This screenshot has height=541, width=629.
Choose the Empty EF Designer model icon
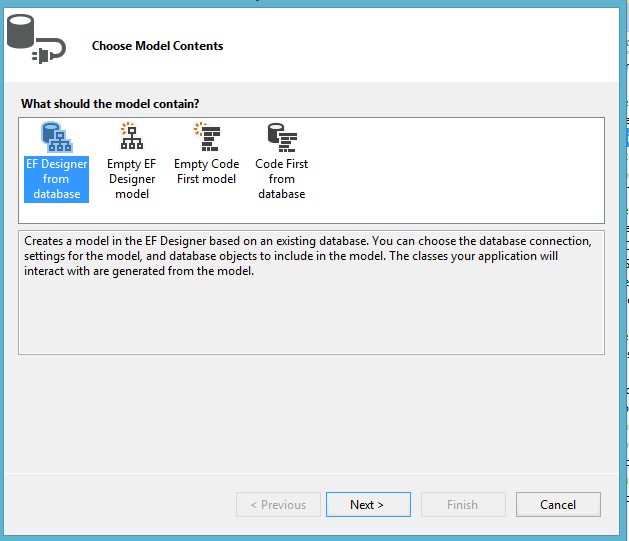pyautogui.click(x=132, y=136)
